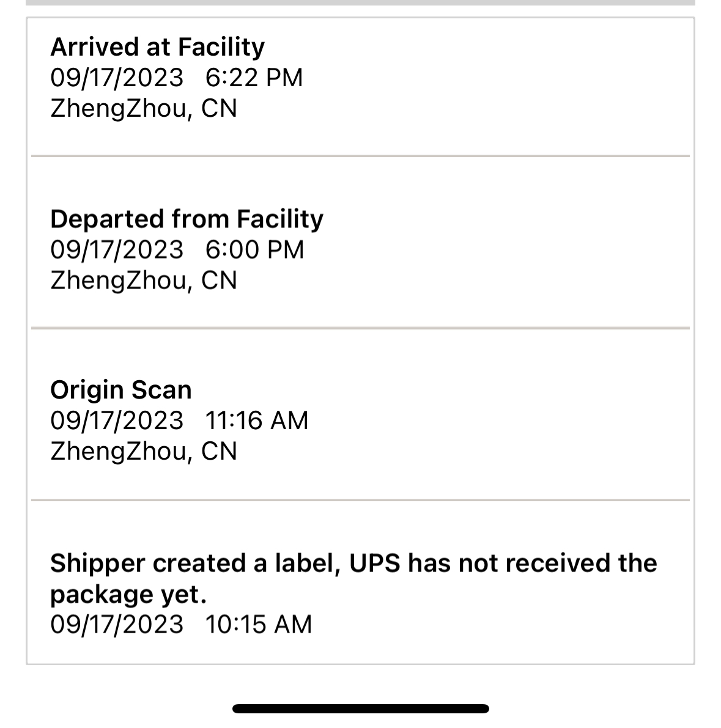The width and height of the screenshot is (721, 728).
Task: Tap divider line above Origin Scan entry
Action: pos(360,328)
